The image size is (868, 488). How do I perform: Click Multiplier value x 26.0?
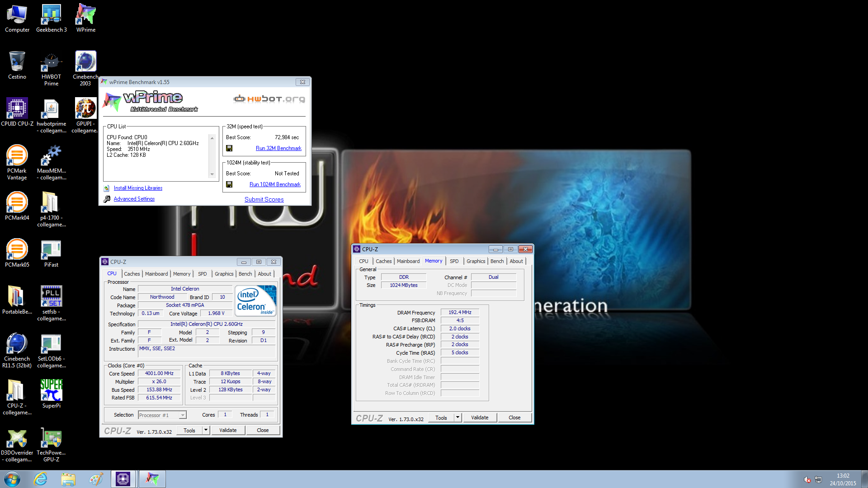159,382
